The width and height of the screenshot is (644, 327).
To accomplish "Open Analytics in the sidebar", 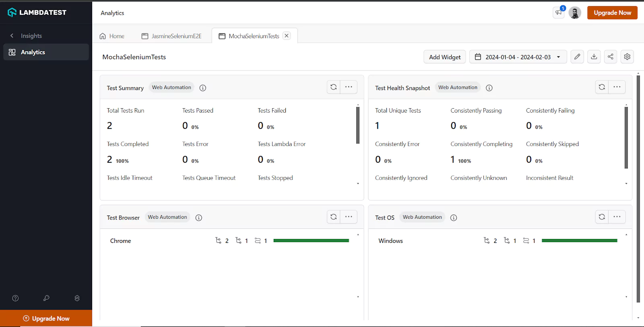I will click(46, 52).
